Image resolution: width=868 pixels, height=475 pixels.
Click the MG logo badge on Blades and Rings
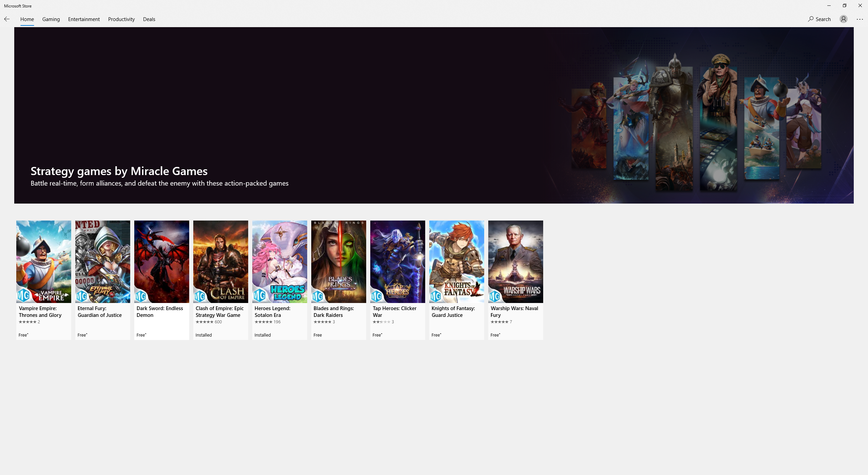click(318, 296)
